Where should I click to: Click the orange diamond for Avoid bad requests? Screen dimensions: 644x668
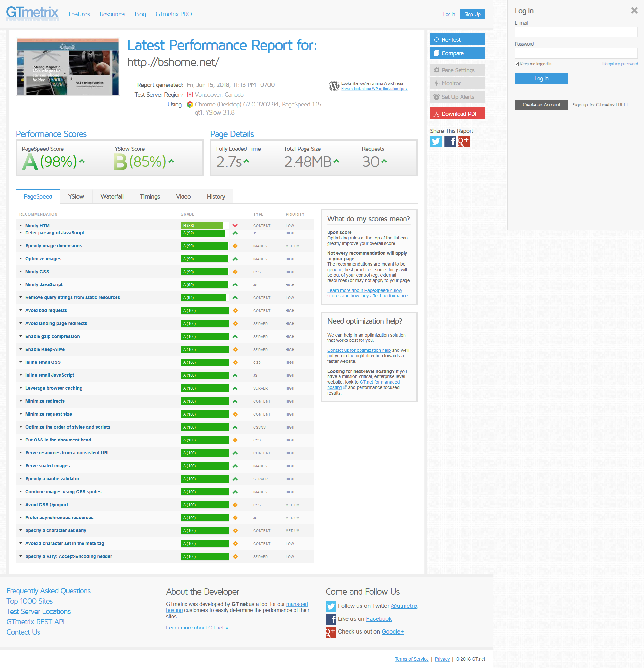[x=235, y=311]
